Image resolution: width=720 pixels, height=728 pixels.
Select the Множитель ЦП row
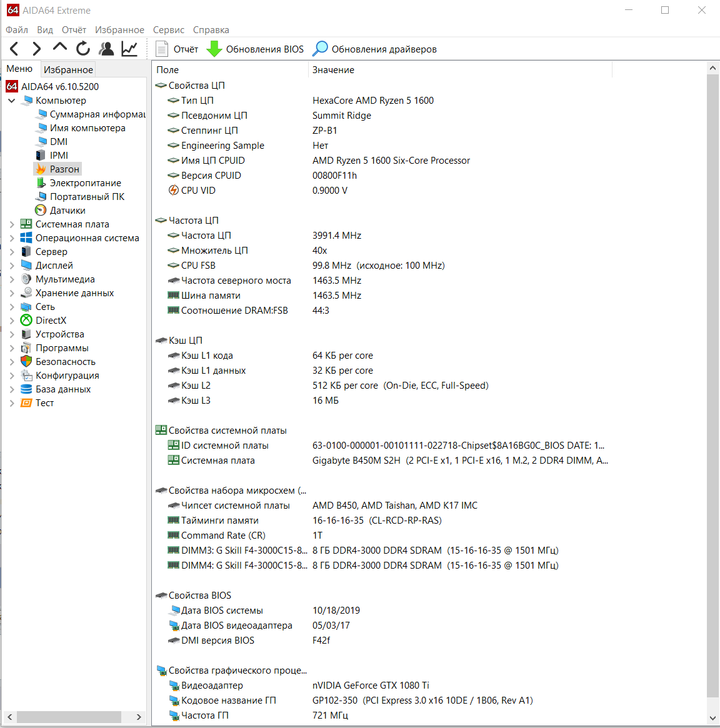tap(383, 251)
